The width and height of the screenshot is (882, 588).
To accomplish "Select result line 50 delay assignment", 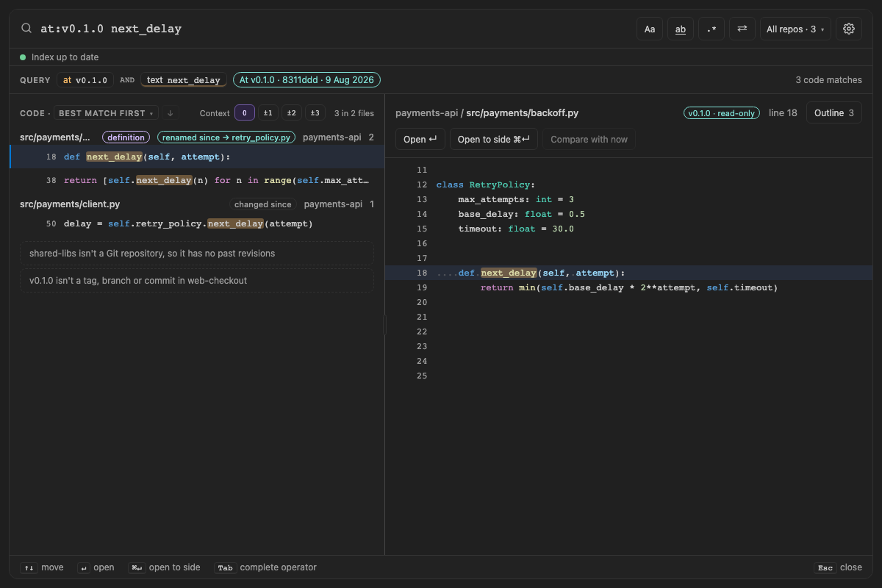I will 197,223.
